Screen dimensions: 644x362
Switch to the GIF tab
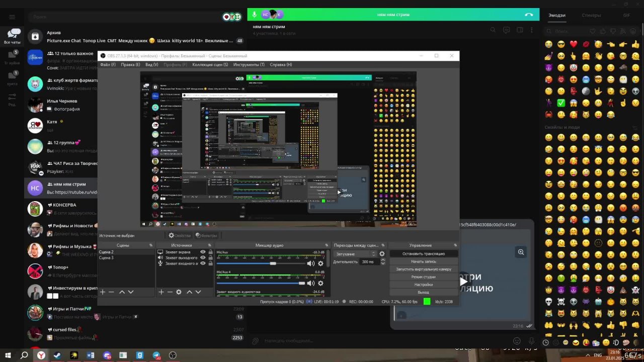point(626,15)
